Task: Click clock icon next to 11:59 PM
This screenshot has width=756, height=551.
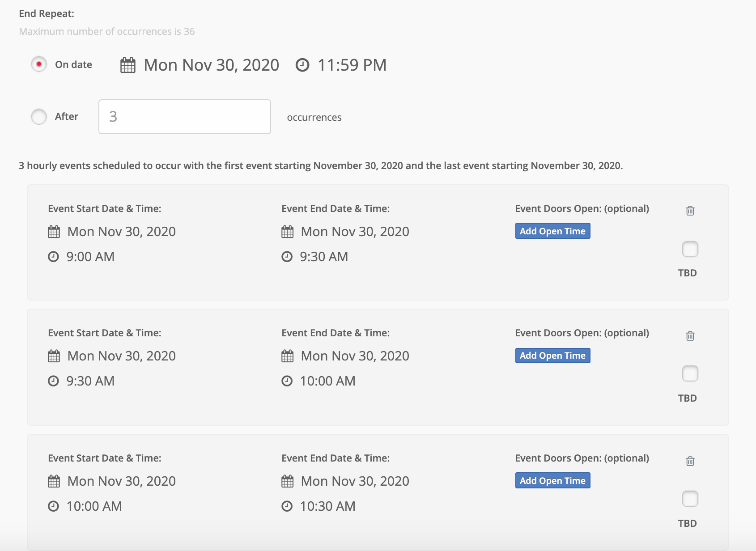Action: [x=302, y=65]
